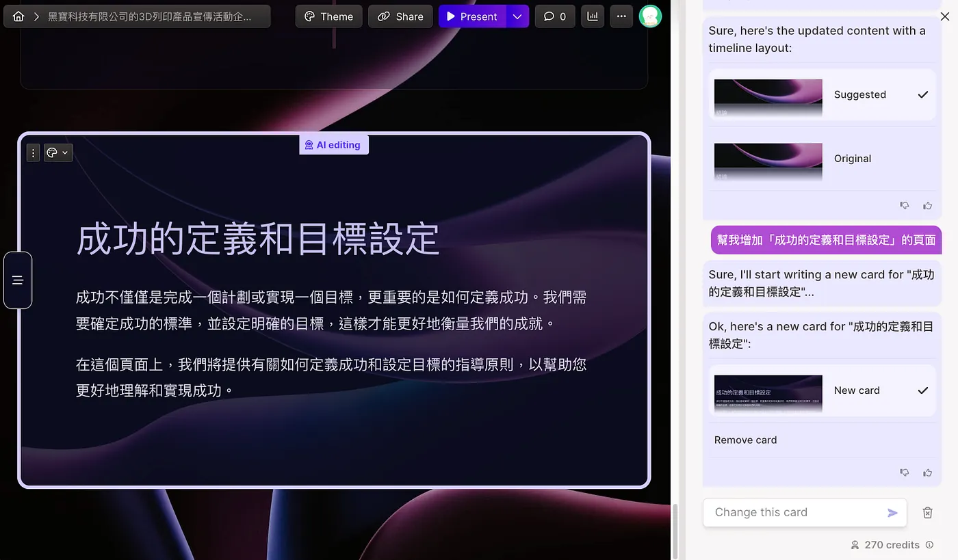Image resolution: width=958 pixels, height=560 pixels.
Task: Open the comments counter showing 0
Action: [x=555, y=16]
